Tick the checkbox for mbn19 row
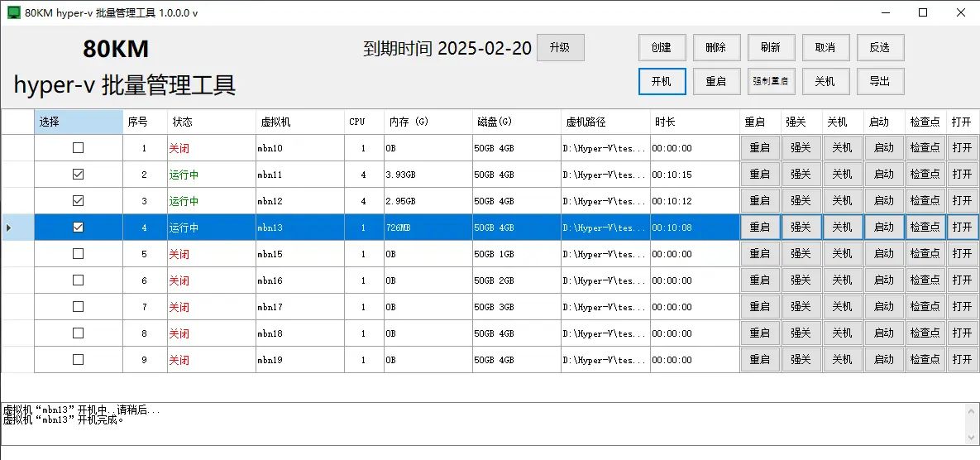The width and height of the screenshot is (980, 460). pos(78,359)
